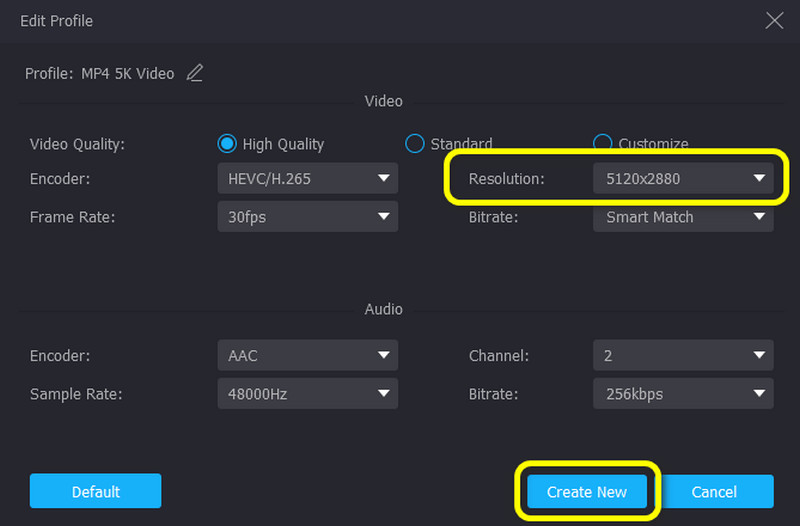Open the 48000Hz Sample Rate dropdown
The image size is (800, 526).
tap(307, 394)
